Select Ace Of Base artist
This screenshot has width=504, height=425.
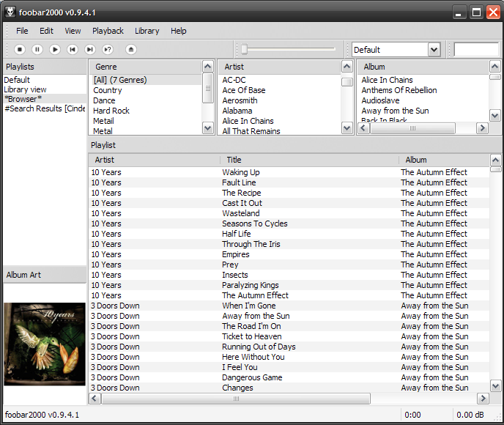pyautogui.click(x=280, y=90)
